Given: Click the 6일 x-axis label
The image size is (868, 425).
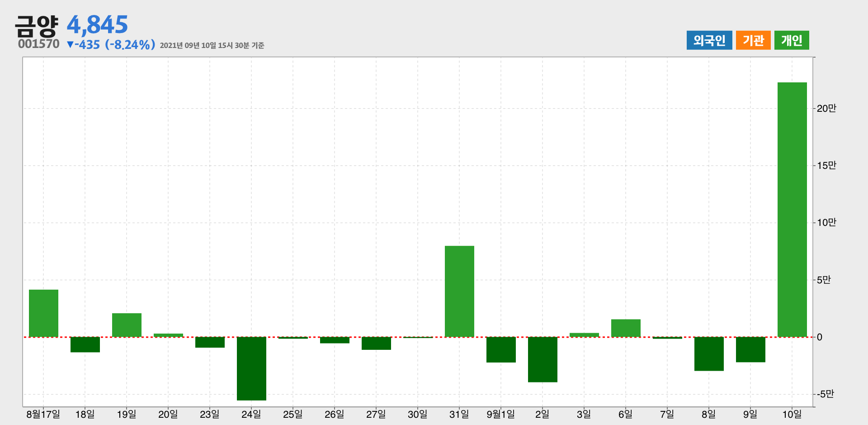Looking at the screenshot, I should [626, 414].
